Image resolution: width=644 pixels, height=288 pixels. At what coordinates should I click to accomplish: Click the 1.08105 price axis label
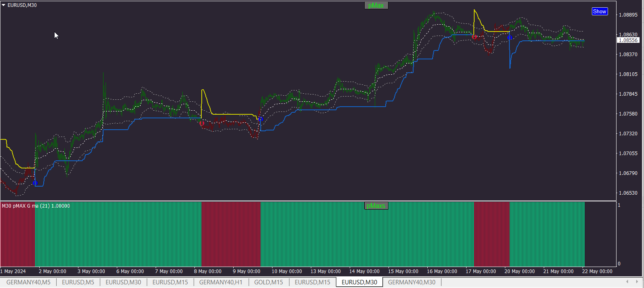tap(628, 74)
